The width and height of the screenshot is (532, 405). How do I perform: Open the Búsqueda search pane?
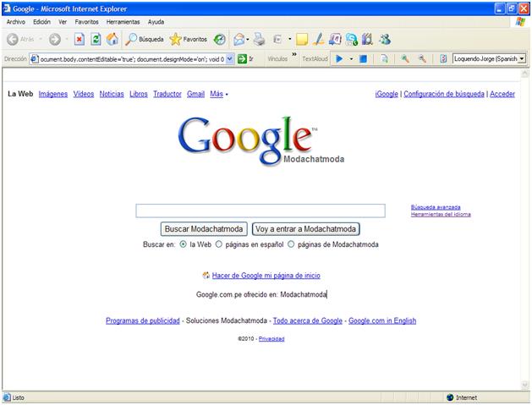tap(145, 40)
